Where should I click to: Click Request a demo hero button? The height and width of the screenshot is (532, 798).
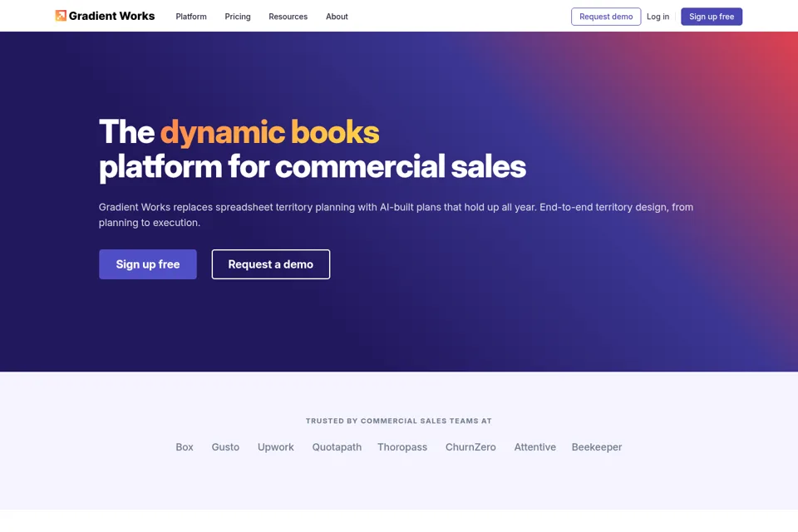click(x=271, y=264)
